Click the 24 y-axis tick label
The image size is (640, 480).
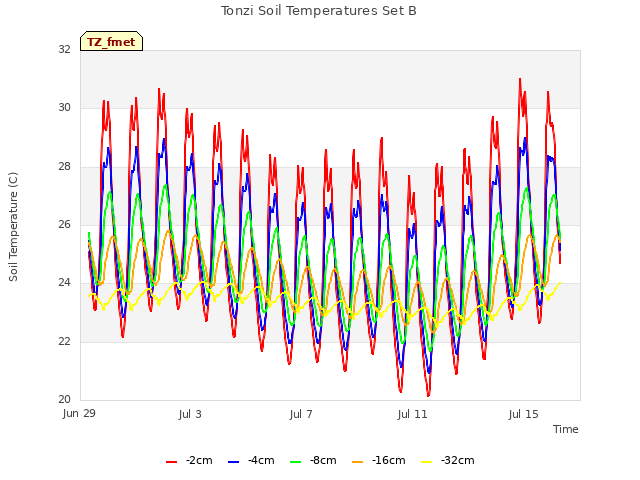tap(64, 282)
